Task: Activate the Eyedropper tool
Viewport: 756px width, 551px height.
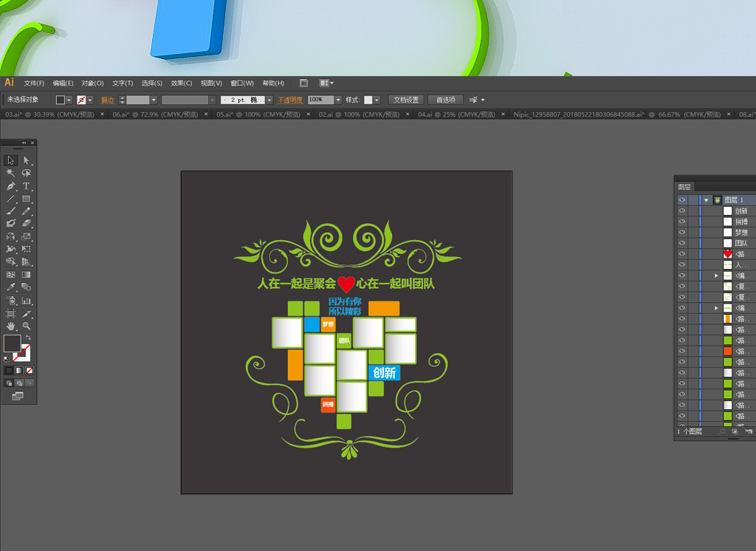Action: click(x=11, y=287)
